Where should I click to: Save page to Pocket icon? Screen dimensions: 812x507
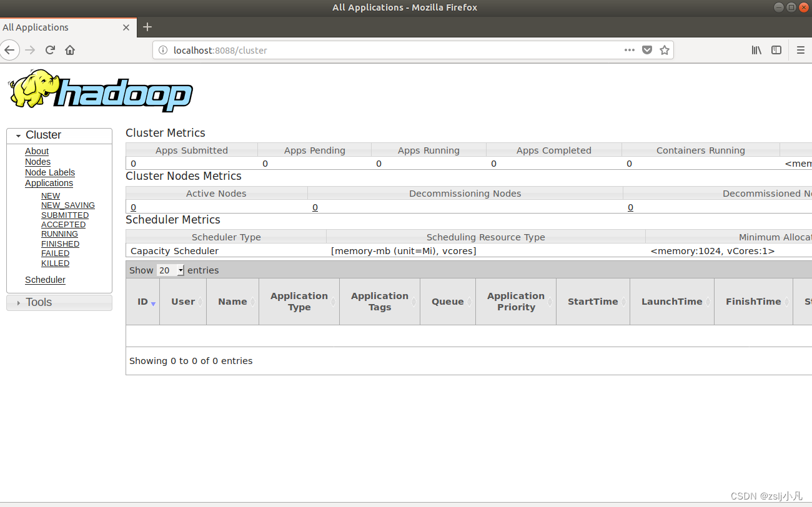(x=648, y=50)
